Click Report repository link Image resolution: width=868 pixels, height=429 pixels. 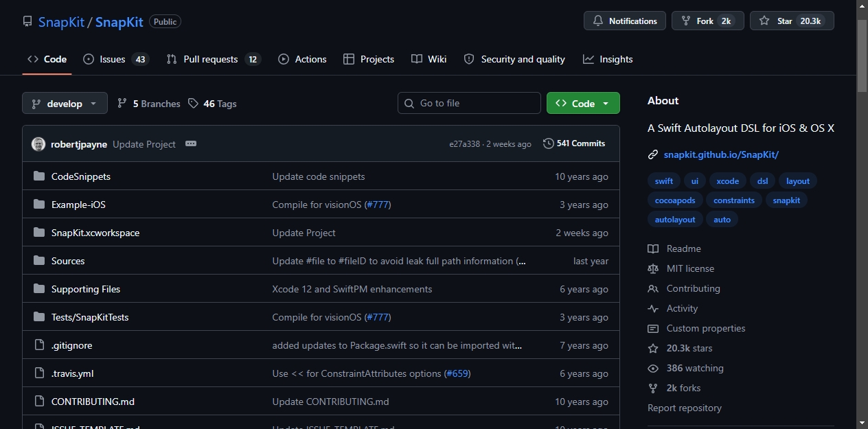[685, 408]
